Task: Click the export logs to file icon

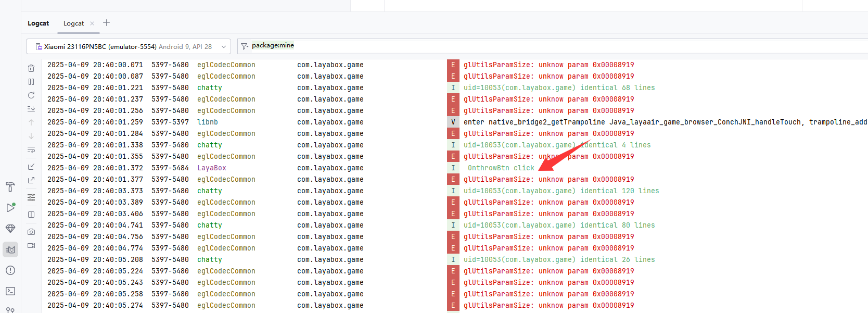Action: point(31,180)
